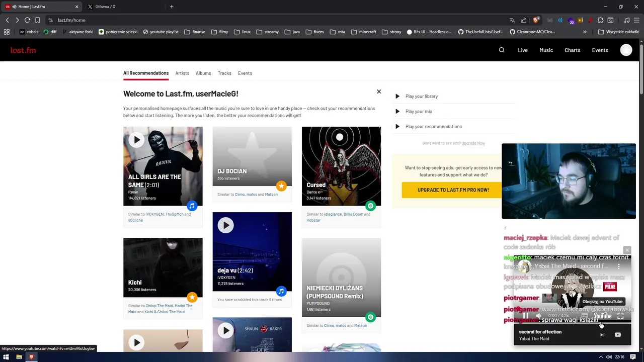Switch to Albums tab
The width and height of the screenshot is (644, 362).
(x=203, y=73)
